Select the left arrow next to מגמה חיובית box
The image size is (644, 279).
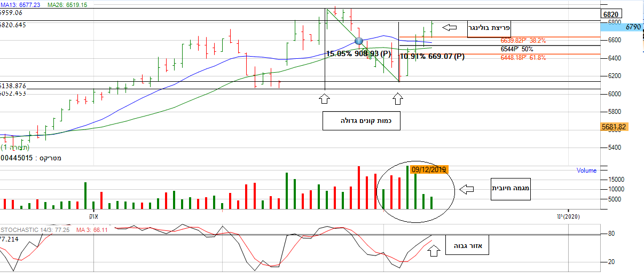(x=467, y=189)
